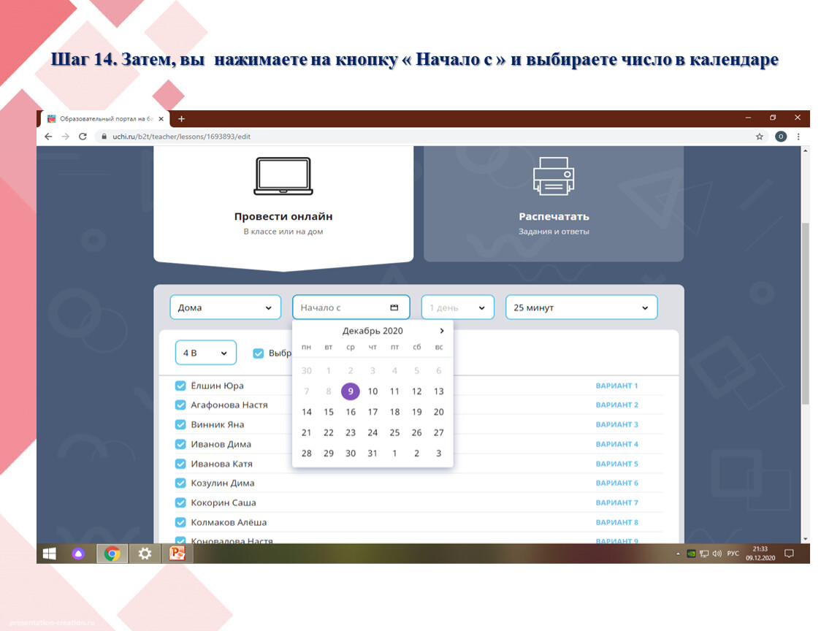Open a new browser tab
Image resolution: width=840 pixels, height=631 pixels.
182,118
